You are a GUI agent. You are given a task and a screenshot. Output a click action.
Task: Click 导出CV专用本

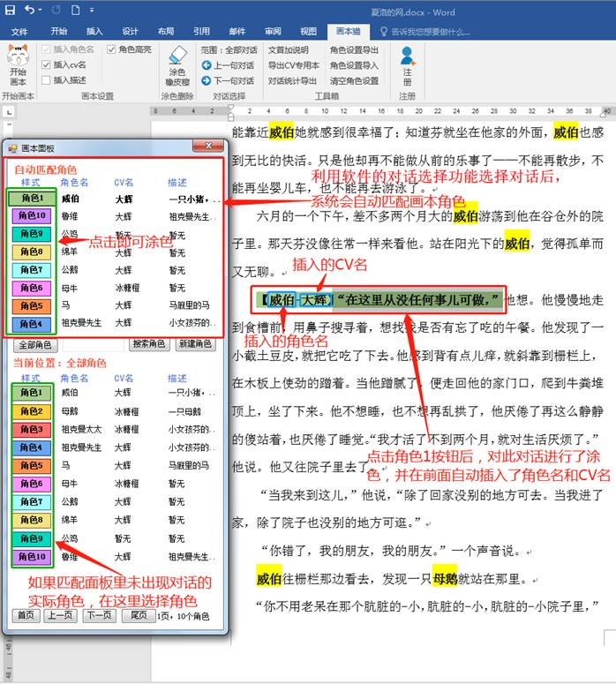tap(294, 65)
